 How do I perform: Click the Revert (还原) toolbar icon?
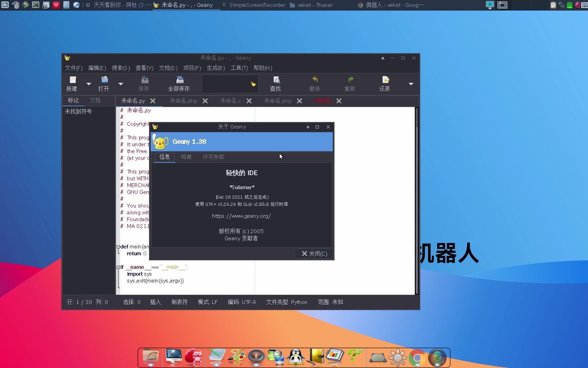point(385,83)
